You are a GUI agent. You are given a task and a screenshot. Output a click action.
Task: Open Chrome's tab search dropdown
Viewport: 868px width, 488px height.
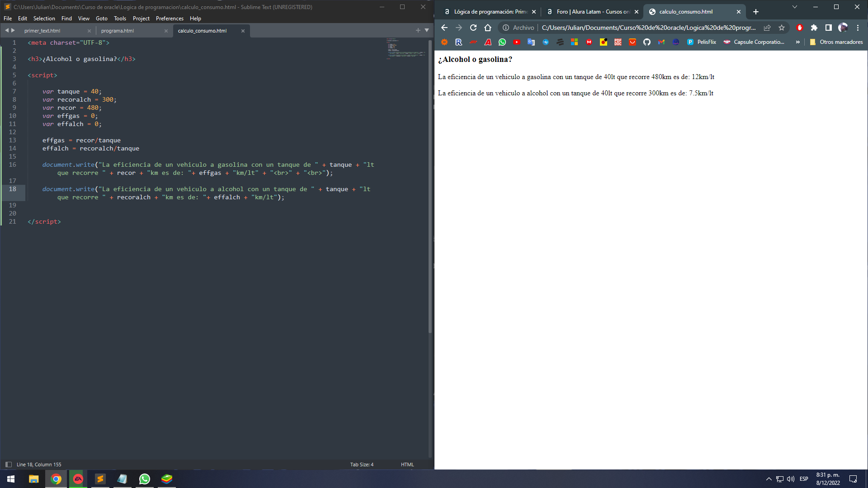pyautogui.click(x=795, y=7)
